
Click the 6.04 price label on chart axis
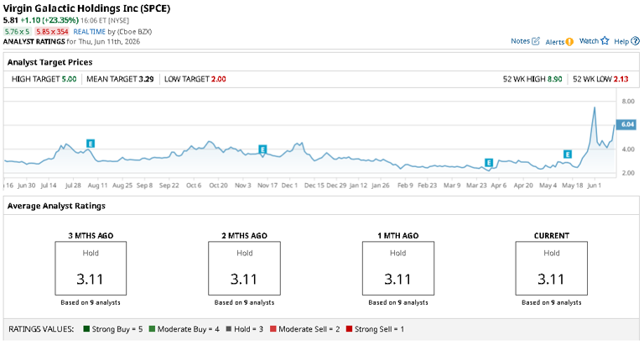626,124
